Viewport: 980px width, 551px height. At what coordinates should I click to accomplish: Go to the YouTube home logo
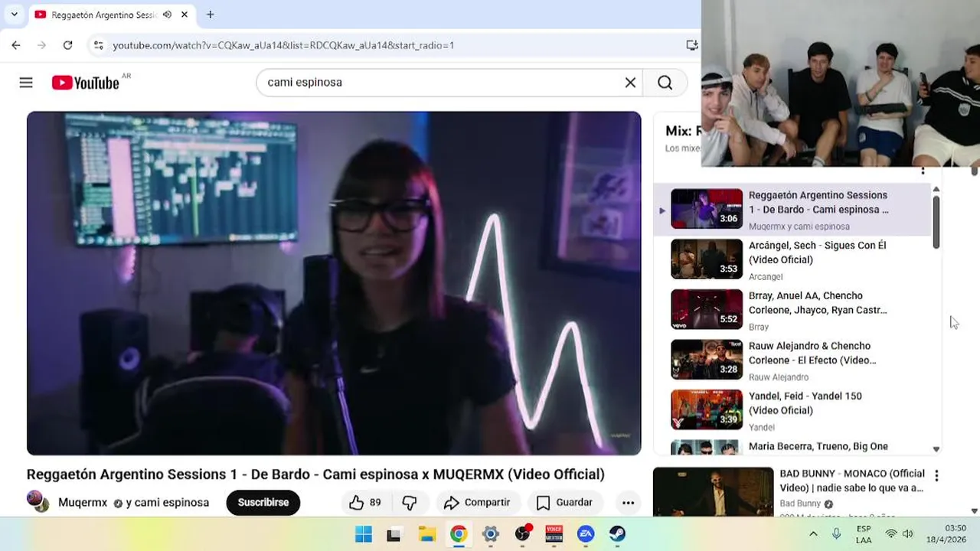pos(85,83)
